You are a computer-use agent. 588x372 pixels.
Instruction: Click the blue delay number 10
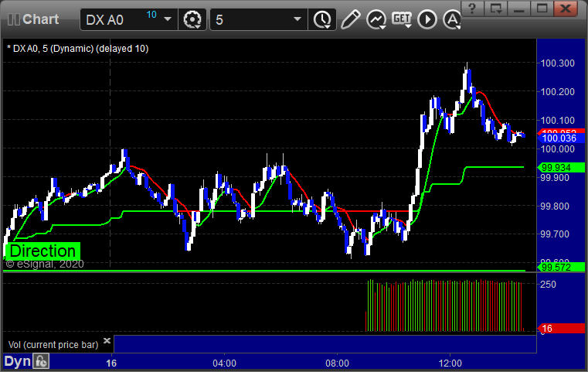(x=151, y=15)
